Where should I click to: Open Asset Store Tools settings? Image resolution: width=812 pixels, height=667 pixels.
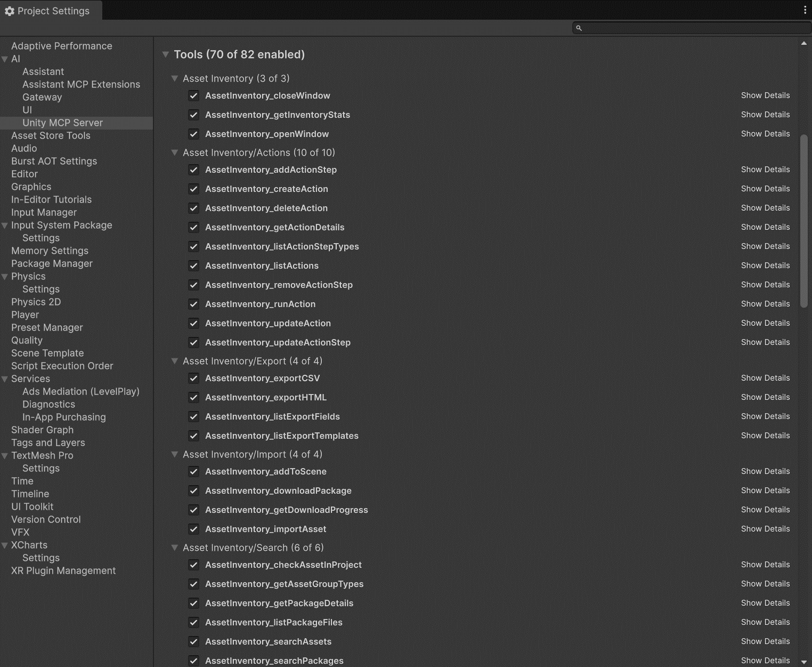tap(51, 135)
